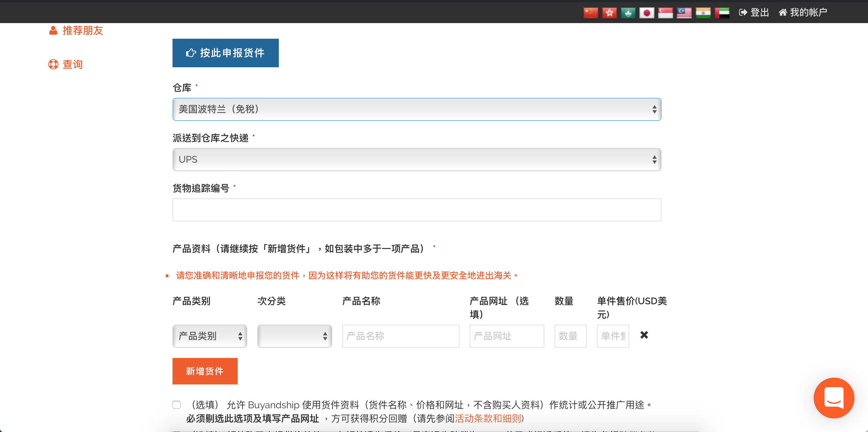Open 查询 sidebar menu item

pos(72,64)
